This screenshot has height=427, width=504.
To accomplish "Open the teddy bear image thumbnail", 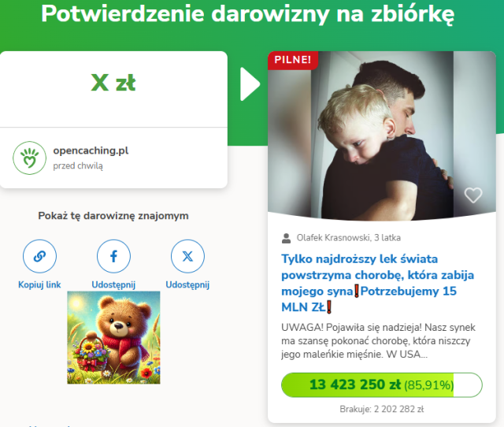I will coord(113,338).
